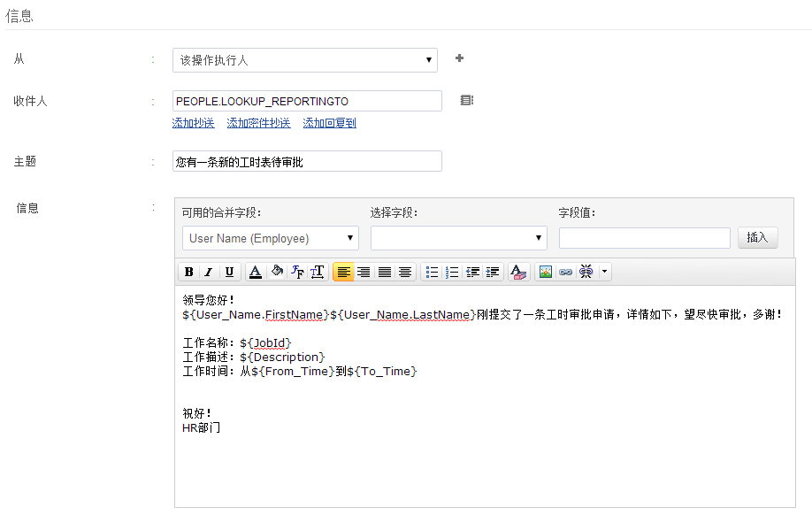Screen dimensions: 812x523
Task: Insert an image into the message
Action: point(546,273)
